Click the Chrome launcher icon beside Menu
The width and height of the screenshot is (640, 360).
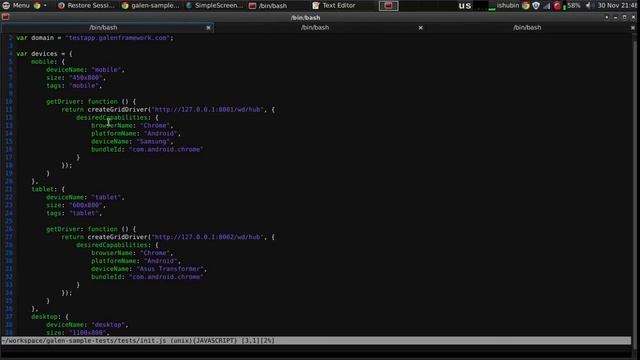pos(37,6)
